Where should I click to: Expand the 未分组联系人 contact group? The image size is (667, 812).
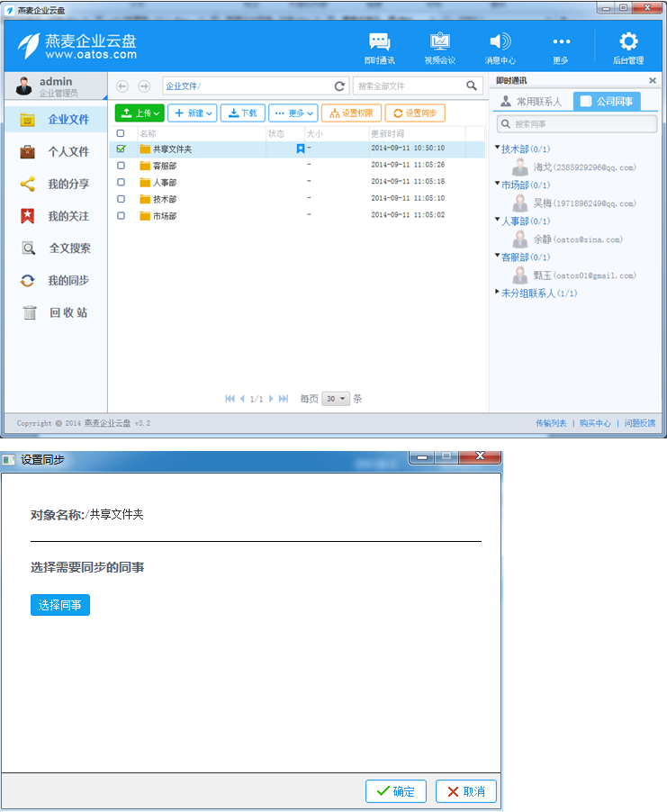pos(497,293)
